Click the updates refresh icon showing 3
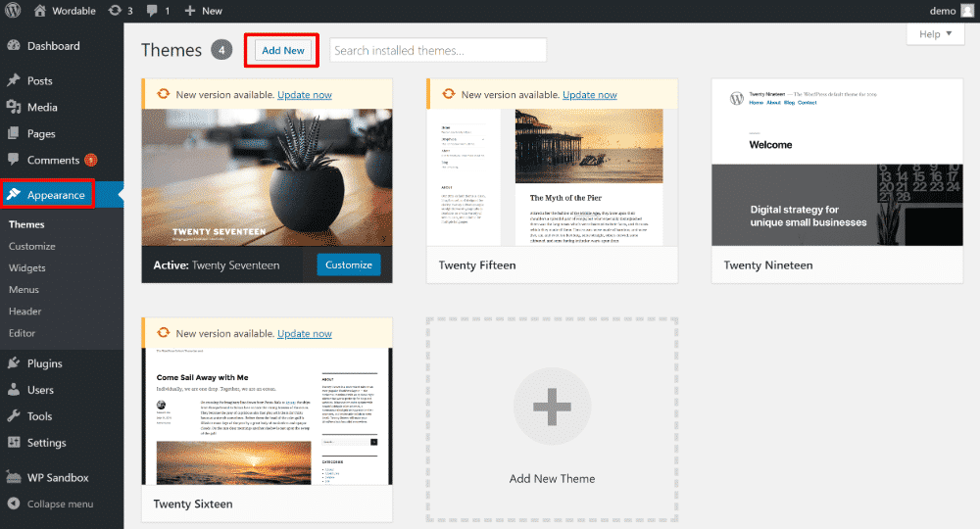 [x=115, y=11]
